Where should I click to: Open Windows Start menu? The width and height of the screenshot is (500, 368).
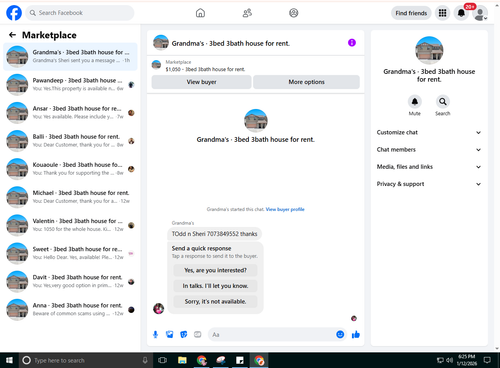pyautogui.click(x=9, y=360)
